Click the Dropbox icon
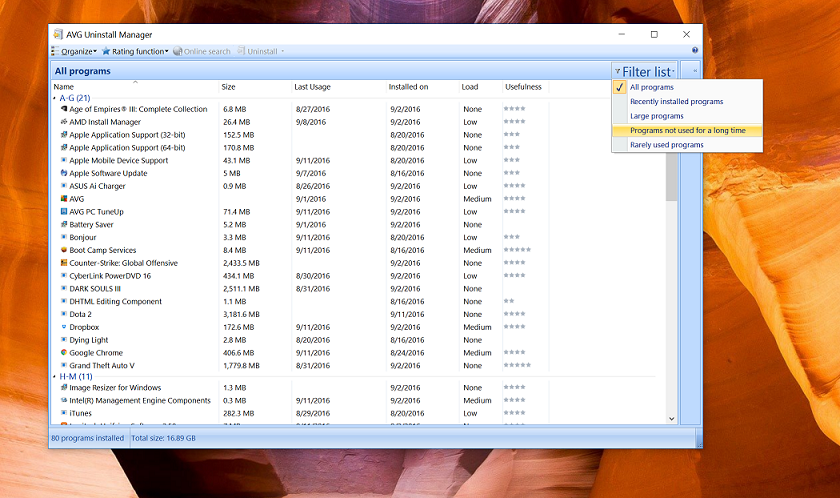 tap(64, 327)
